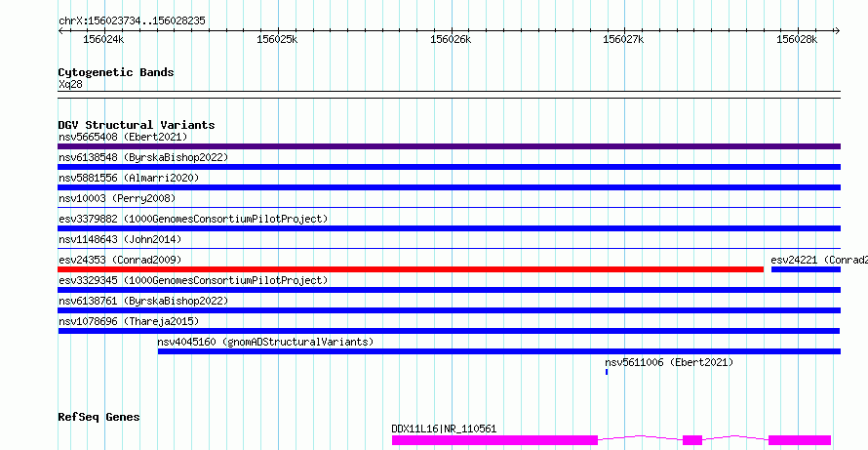
Task: Open variant nsv5881556 (Almarri2020) label
Action: [x=129, y=178]
